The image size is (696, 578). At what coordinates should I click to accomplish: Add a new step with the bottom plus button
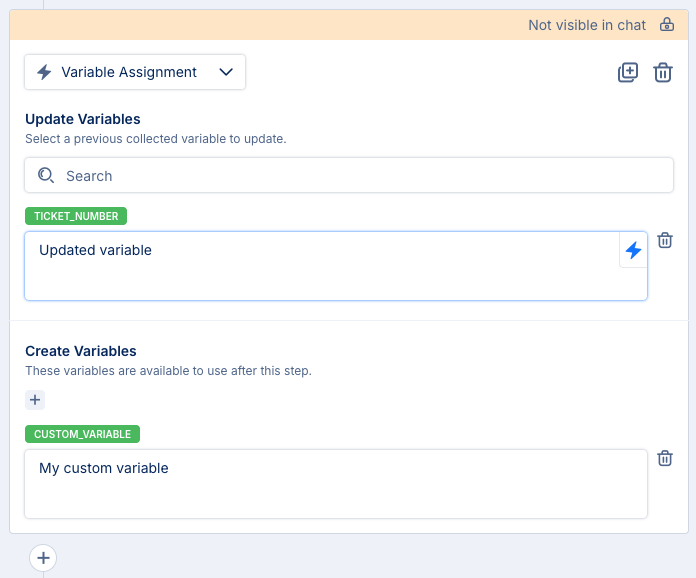43,558
